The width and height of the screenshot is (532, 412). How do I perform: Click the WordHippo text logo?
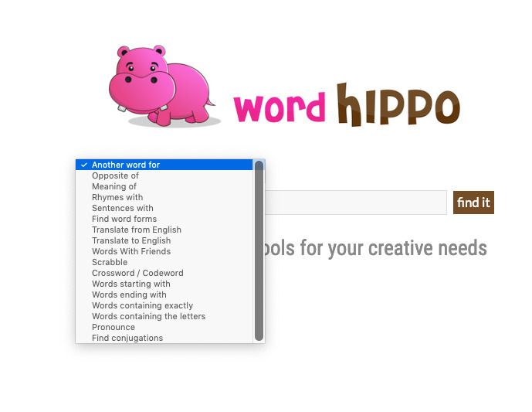pos(346,107)
